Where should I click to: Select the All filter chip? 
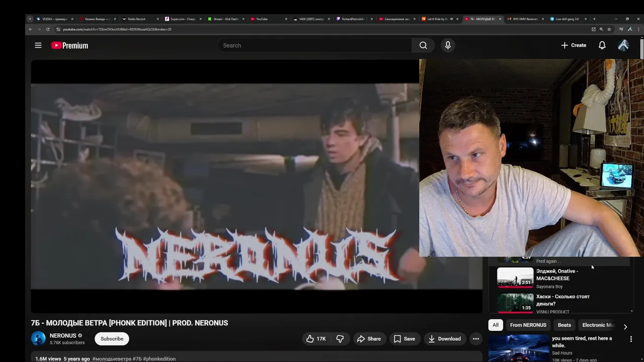point(496,325)
